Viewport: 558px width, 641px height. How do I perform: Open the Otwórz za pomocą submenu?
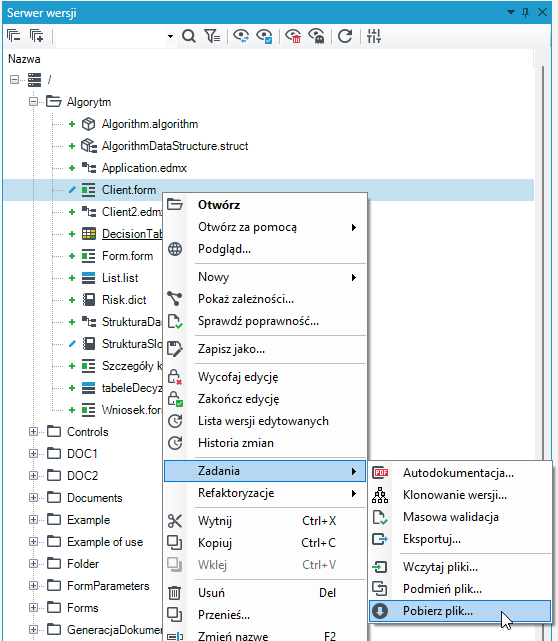click(265, 227)
